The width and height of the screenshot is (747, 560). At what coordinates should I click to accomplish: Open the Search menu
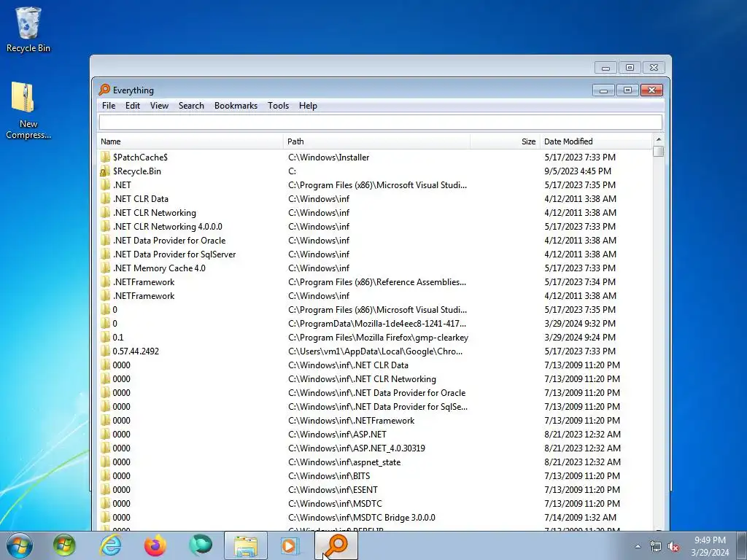point(191,106)
